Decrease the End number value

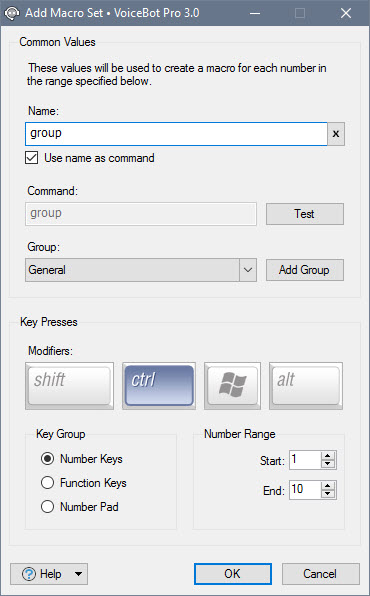(x=327, y=494)
